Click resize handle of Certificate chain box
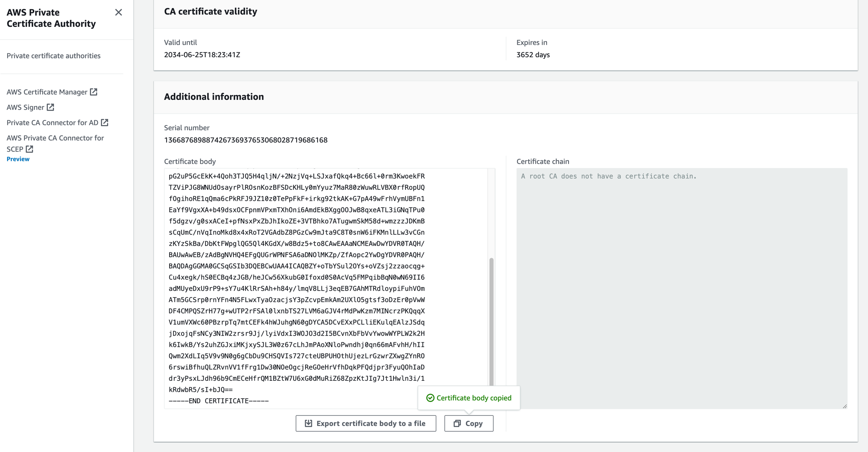The width and height of the screenshot is (868, 452). 845,406
